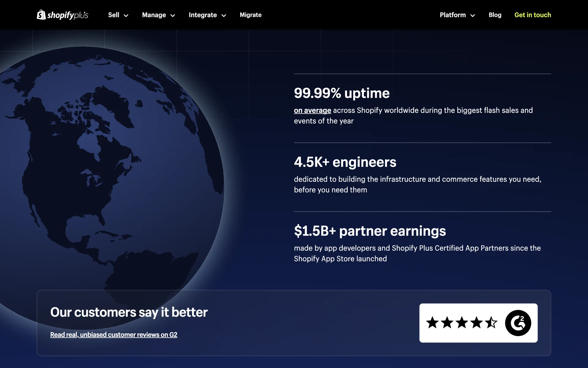Expand the Platform dropdown chevron
588x368 pixels.
click(473, 16)
